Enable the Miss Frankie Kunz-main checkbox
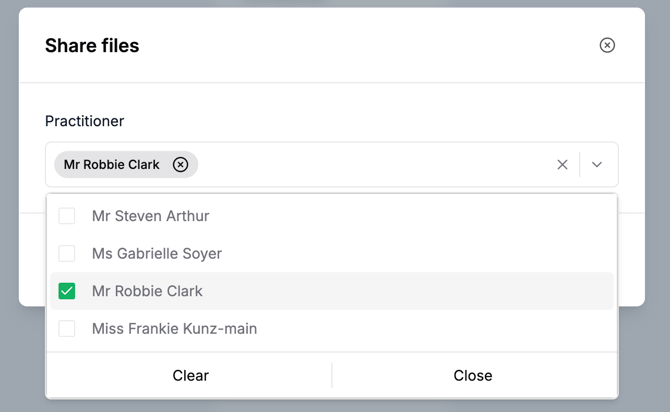The image size is (670, 412). click(x=67, y=329)
